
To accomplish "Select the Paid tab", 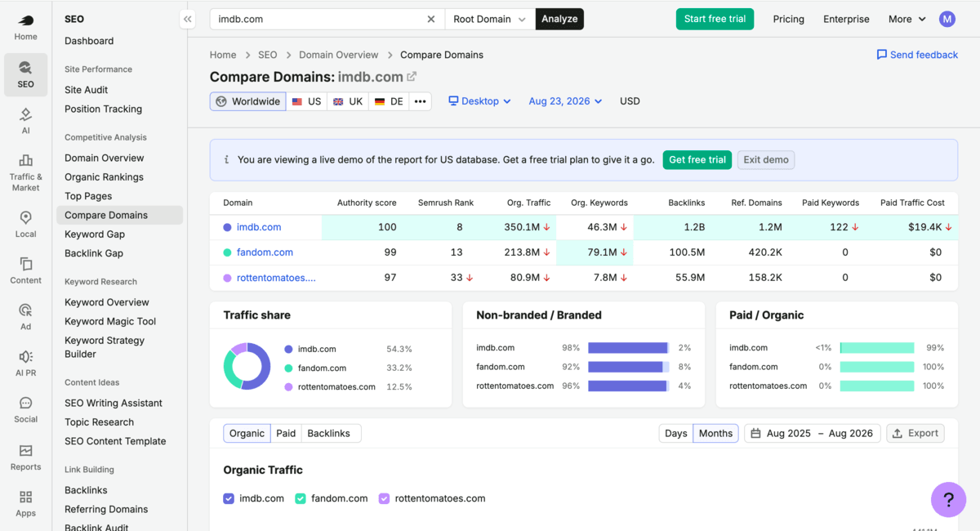I will [286, 433].
